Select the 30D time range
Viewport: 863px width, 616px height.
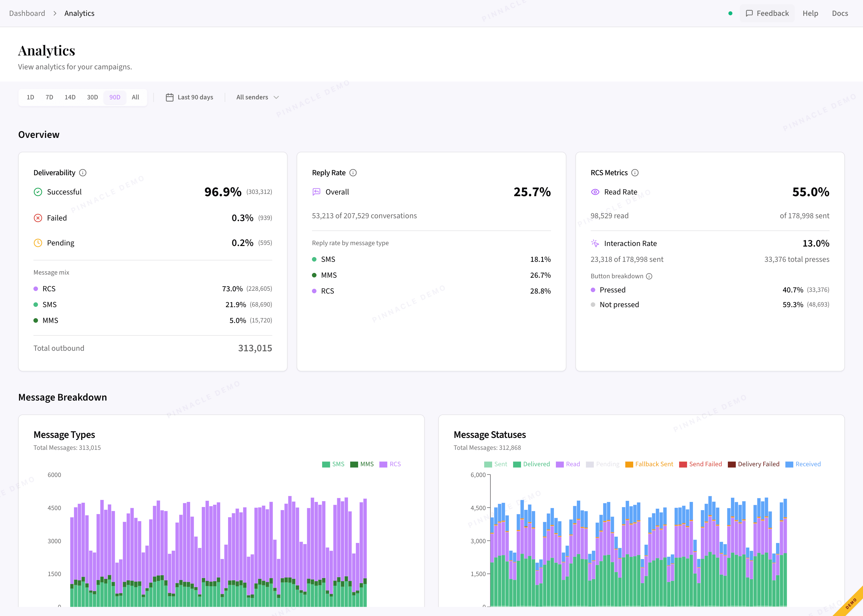pos(92,97)
